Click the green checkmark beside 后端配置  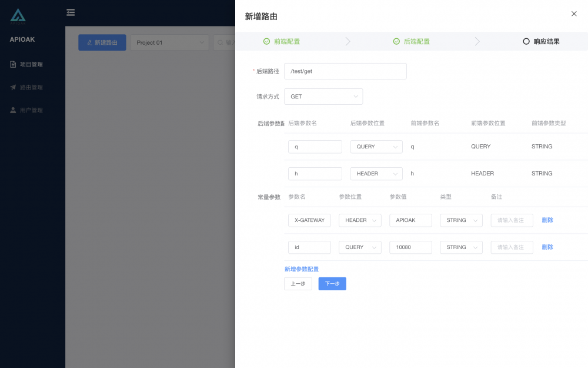(396, 41)
